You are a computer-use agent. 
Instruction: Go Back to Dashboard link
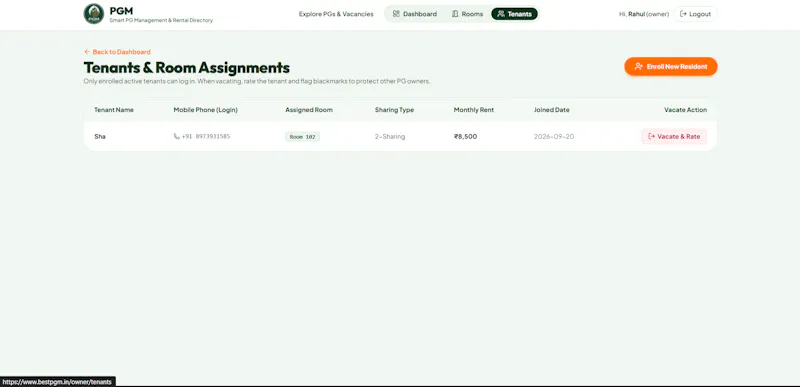[x=117, y=51]
